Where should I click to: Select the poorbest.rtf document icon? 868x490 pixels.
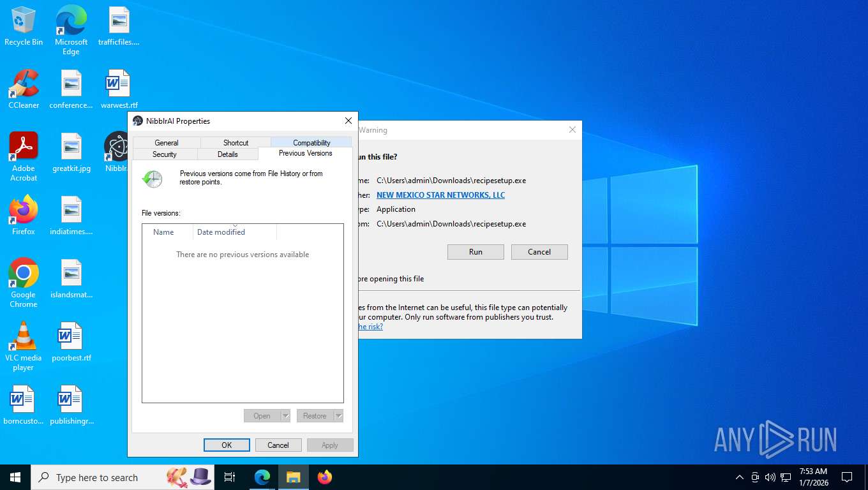tap(71, 342)
